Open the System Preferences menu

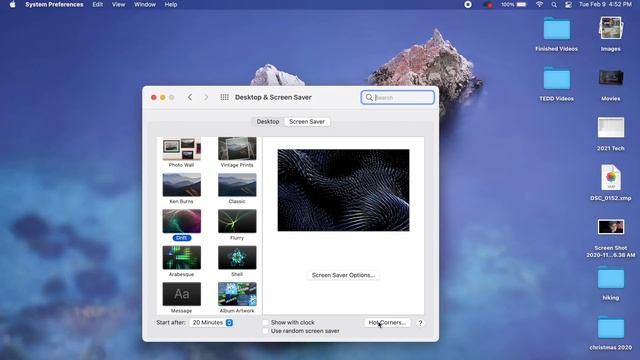click(x=54, y=4)
